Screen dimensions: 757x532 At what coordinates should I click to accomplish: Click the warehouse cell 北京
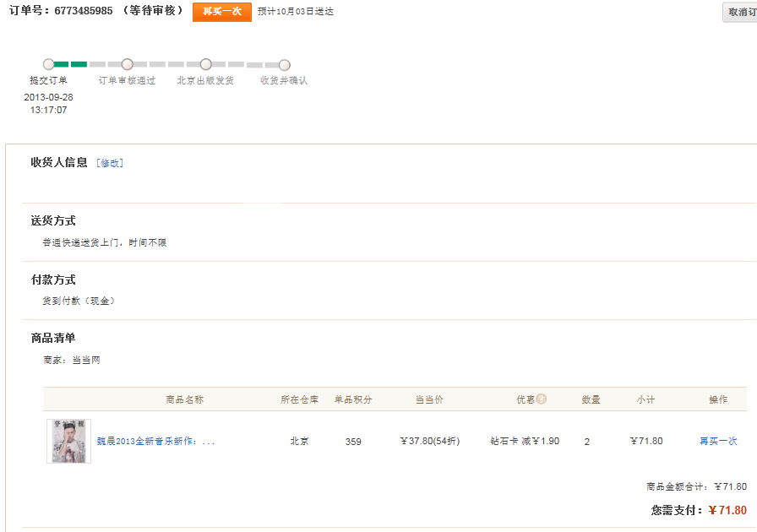[299, 441]
